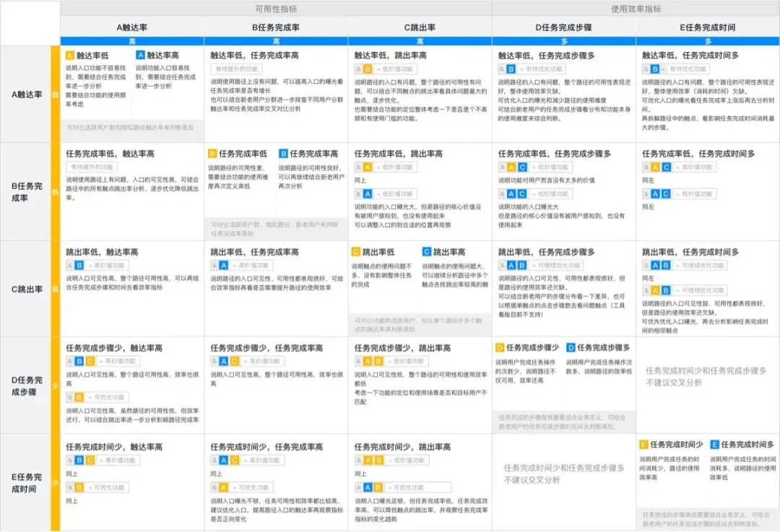The height and width of the screenshot is (532, 780).
Task: Click the yellow D badge beside 任务完成步骤少
Action: click(x=500, y=347)
